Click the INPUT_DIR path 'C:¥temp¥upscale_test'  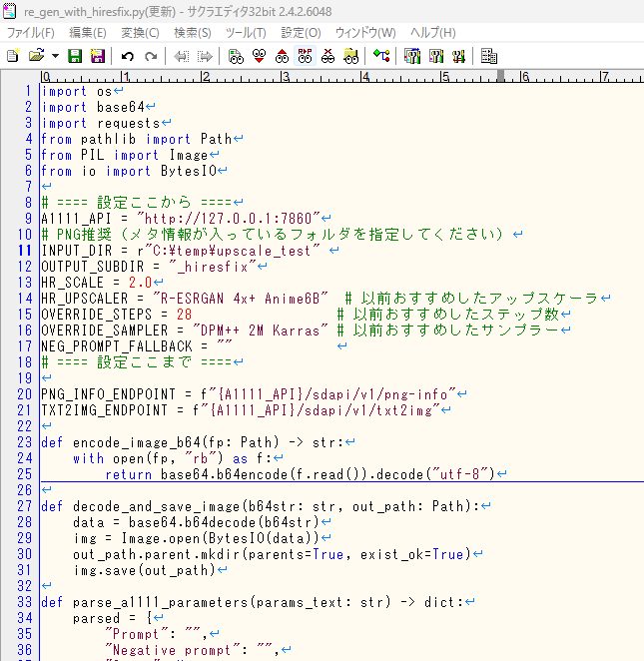point(232,251)
